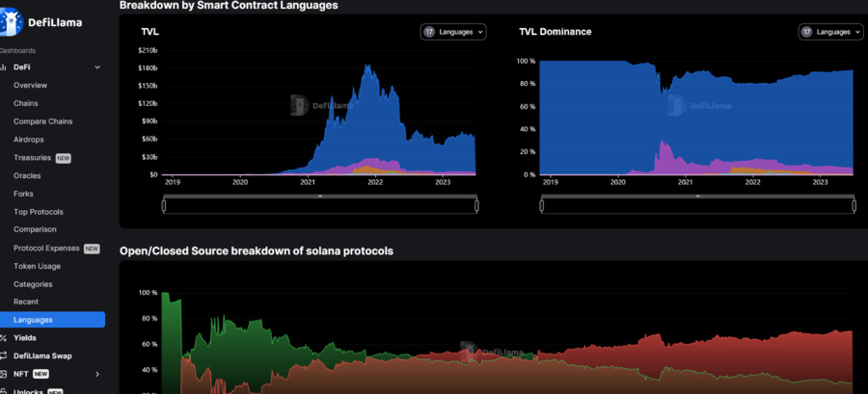Viewport: 868px width, 394px height.
Task: Click the 17 count badge in TVL chart dropdown
Action: pyautogui.click(x=429, y=32)
